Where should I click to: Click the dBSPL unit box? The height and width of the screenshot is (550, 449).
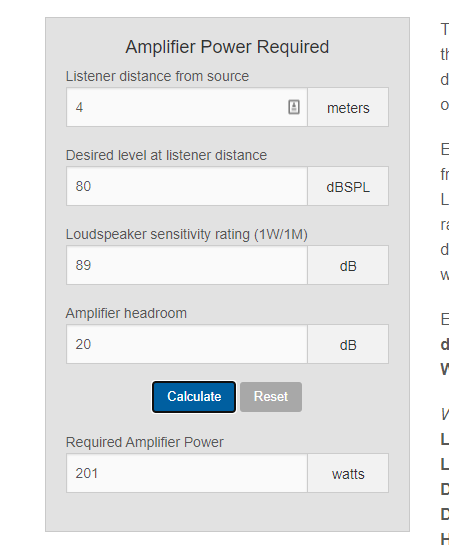pos(348,186)
